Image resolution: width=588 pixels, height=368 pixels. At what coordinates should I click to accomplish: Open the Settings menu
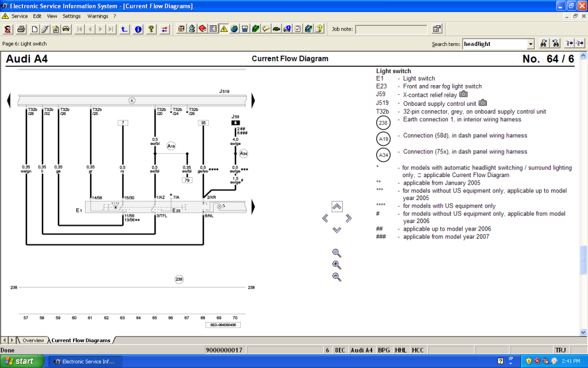pyautogui.click(x=72, y=16)
